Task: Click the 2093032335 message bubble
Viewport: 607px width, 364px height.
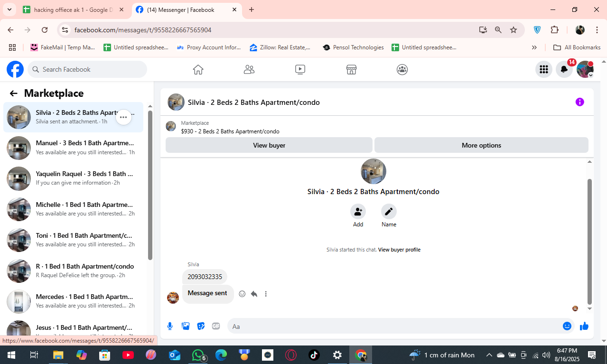Action: 205,277
